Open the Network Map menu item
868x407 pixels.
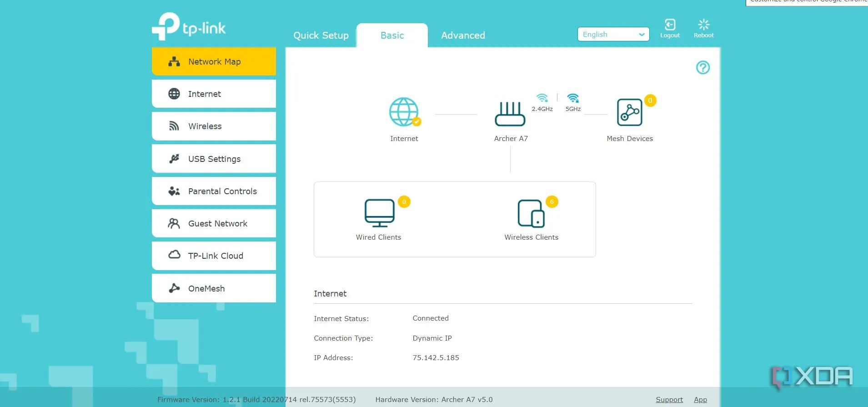click(x=214, y=61)
